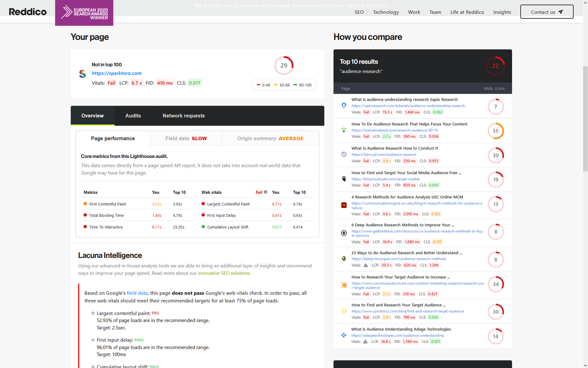Click the katelynbourgoin.com result favicon
Screen dimensions: 588x368
[x=344, y=259]
